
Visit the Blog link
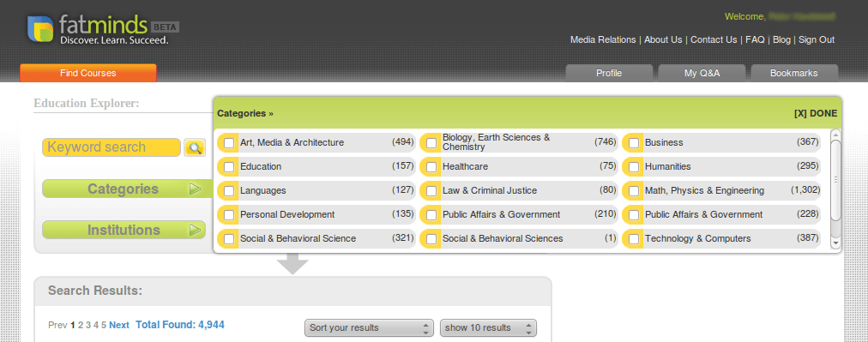781,39
